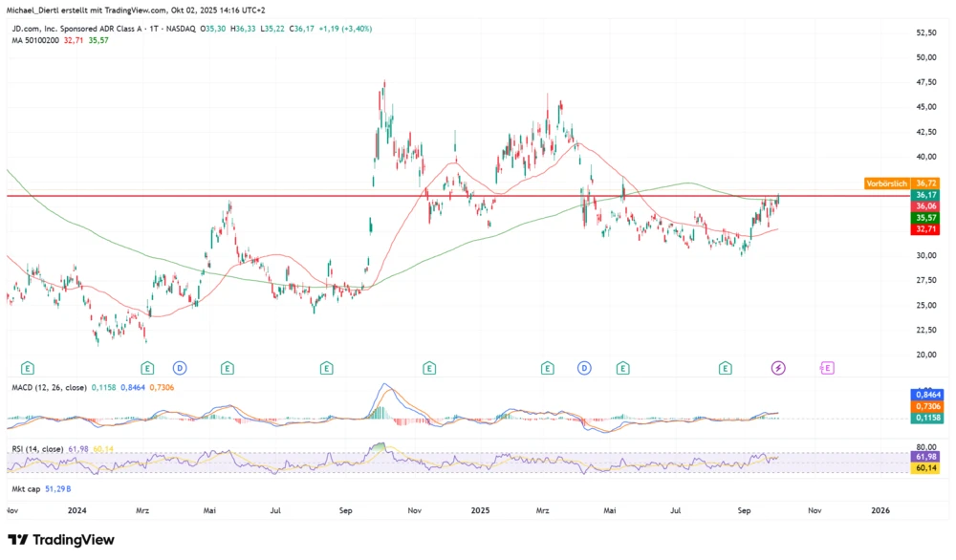Click the magenta future earnings "E" icon
The image size is (956, 560).
pos(826,367)
